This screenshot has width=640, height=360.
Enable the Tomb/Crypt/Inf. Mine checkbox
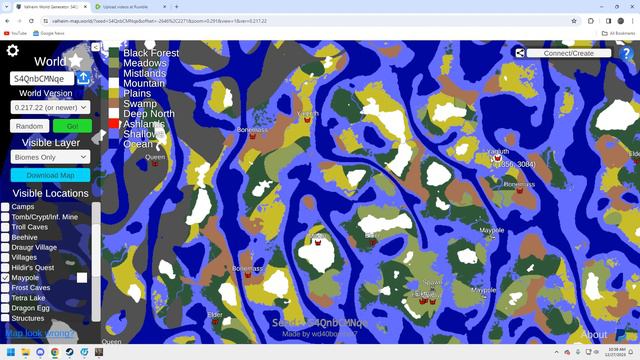[x=5, y=217]
